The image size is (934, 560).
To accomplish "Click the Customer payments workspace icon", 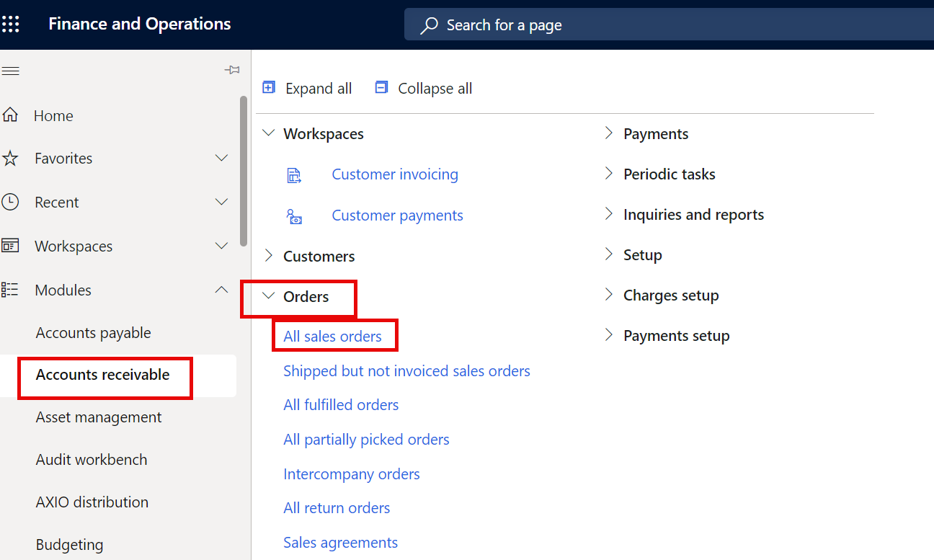I will tap(295, 215).
